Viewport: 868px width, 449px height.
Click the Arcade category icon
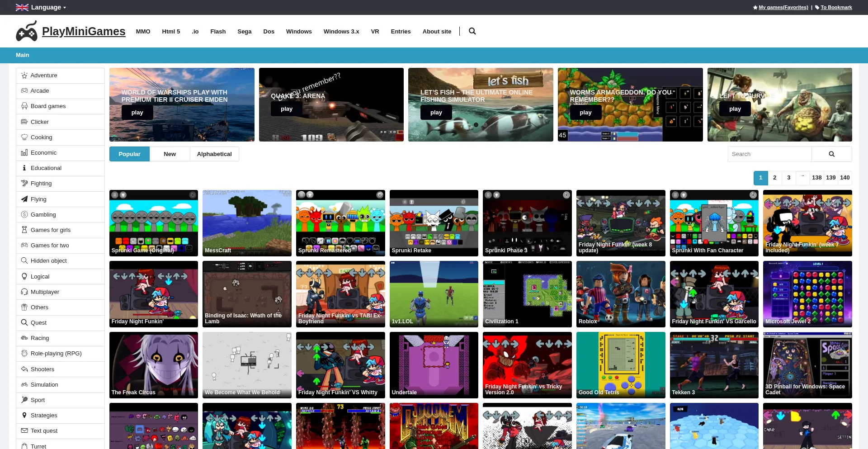[24, 91]
